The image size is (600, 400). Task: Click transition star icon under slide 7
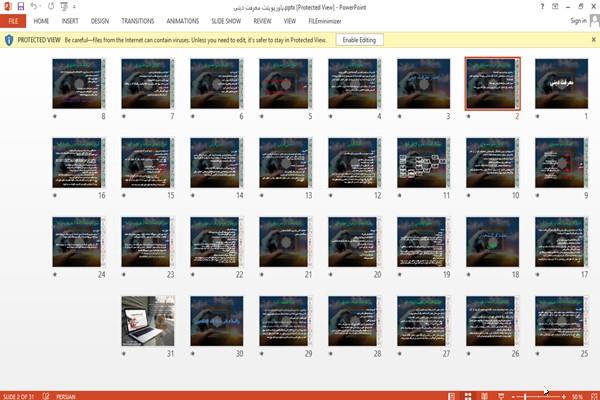124,116
